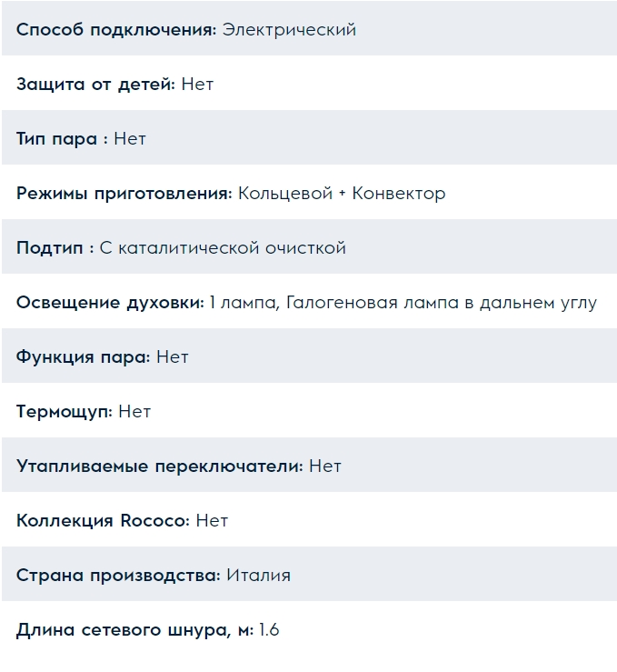Click 'Нет' value next to 'Термощуп'
Screen dimensions: 617x672
[134, 412]
